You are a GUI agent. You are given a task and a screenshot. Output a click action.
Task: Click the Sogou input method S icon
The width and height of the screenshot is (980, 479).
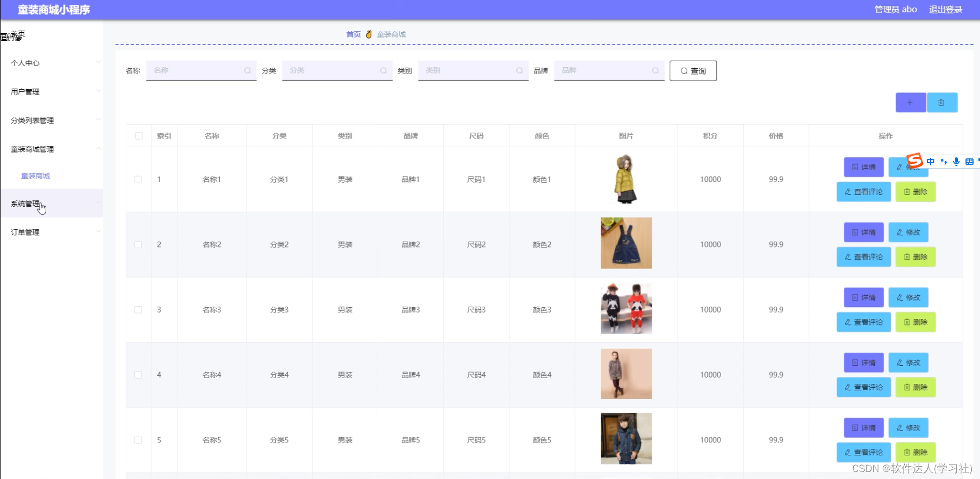click(x=914, y=161)
